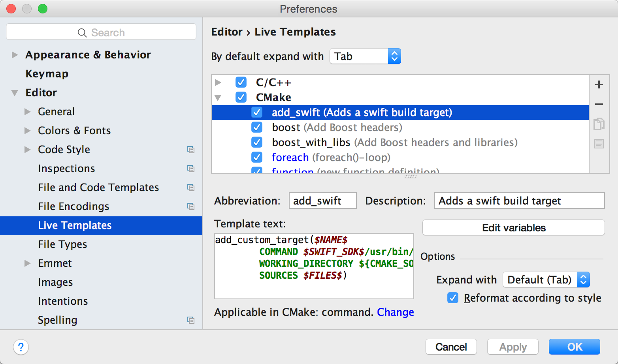This screenshot has height=364, width=618.
Task: Click the copy template icon
Action: tap(599, 124)
